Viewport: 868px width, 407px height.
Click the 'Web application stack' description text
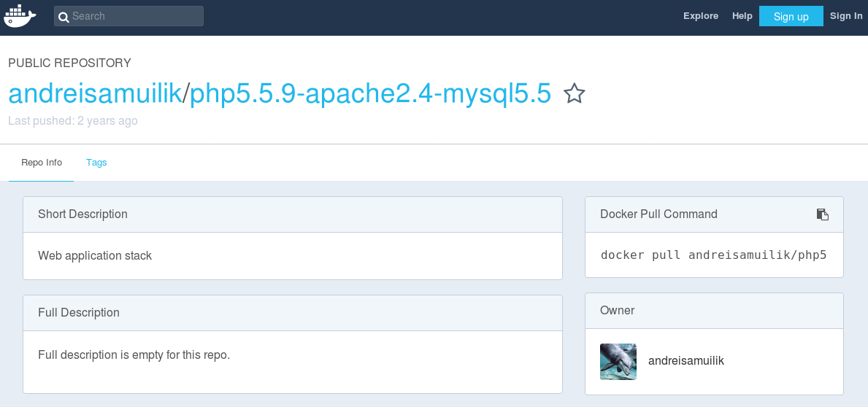[95, 255]
